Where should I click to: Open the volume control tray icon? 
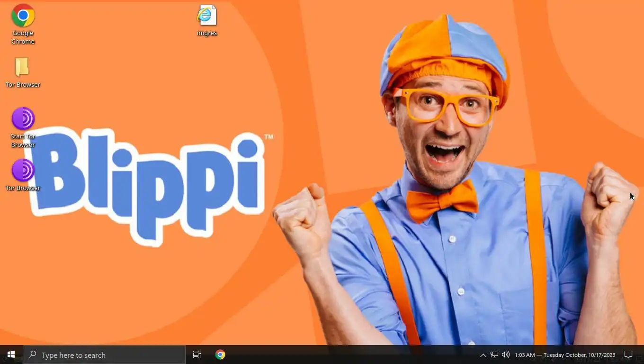pyautogui.click(x=506, y=355)
